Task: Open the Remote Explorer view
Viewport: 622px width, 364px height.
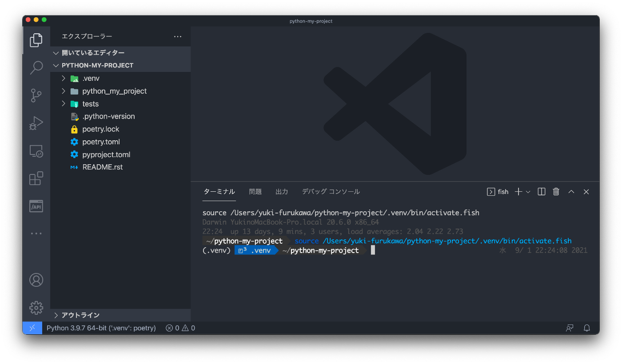Action: (36, 151)
